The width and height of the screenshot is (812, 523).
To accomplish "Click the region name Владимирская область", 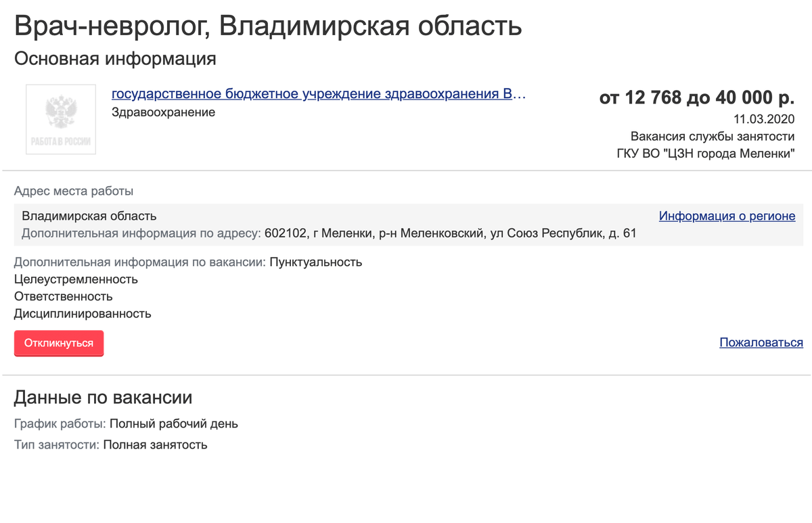I will (x=89, y=215).
